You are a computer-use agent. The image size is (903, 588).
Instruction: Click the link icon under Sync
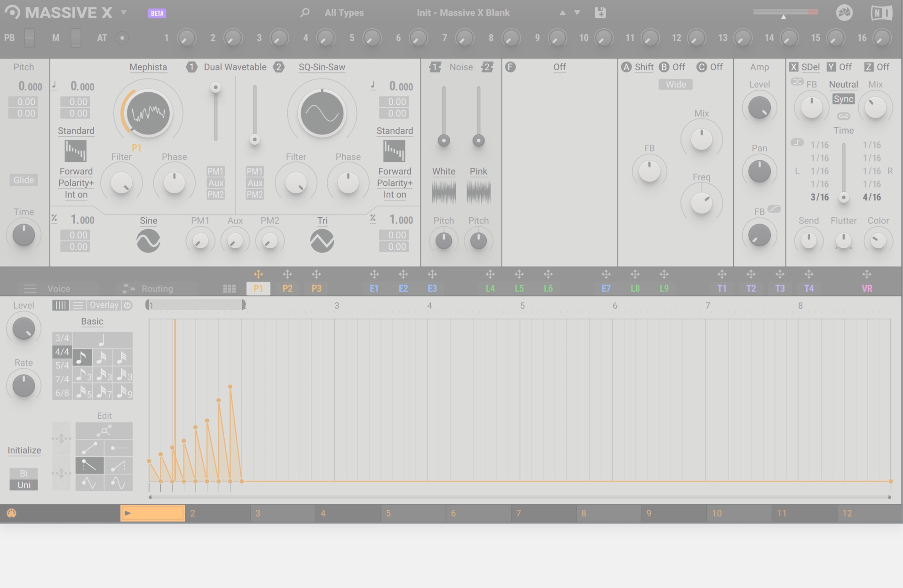tap(843, 116)
